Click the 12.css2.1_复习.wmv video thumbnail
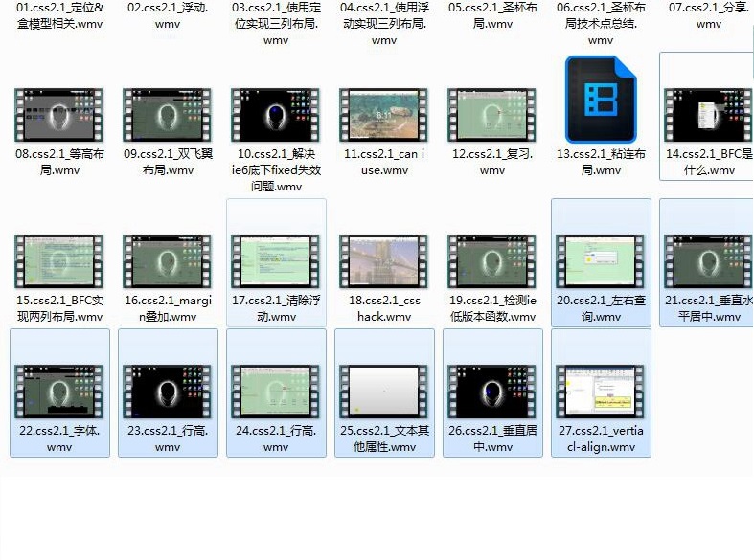 492,115
